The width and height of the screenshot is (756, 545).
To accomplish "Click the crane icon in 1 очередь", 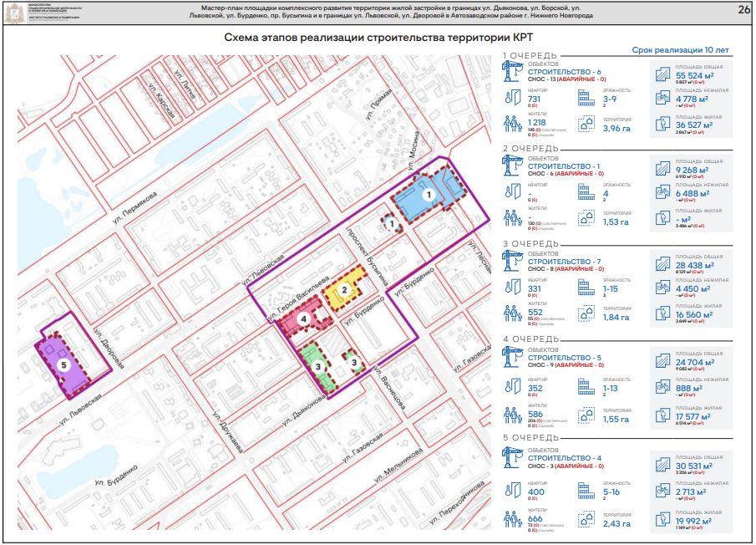I will point(511,73).
